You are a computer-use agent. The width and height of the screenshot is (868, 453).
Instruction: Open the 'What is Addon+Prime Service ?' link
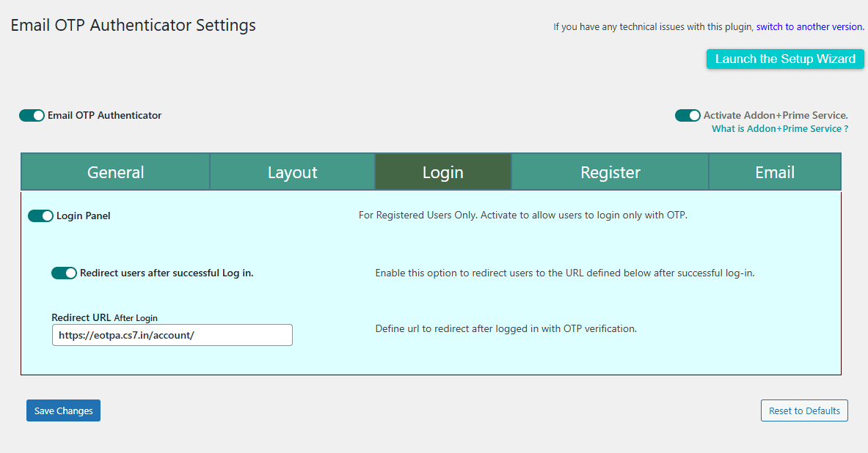[779, 129]
